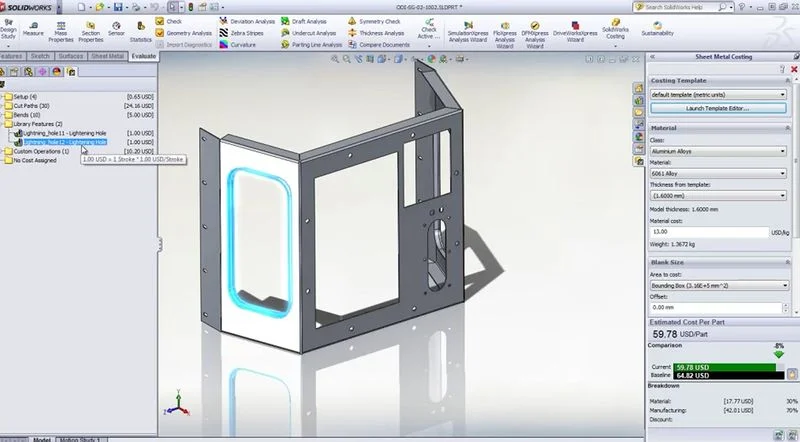Viewport: 800px width, 442px height.
Task: Switch to the Sheet Metal tab
Action: pos(109,57)
